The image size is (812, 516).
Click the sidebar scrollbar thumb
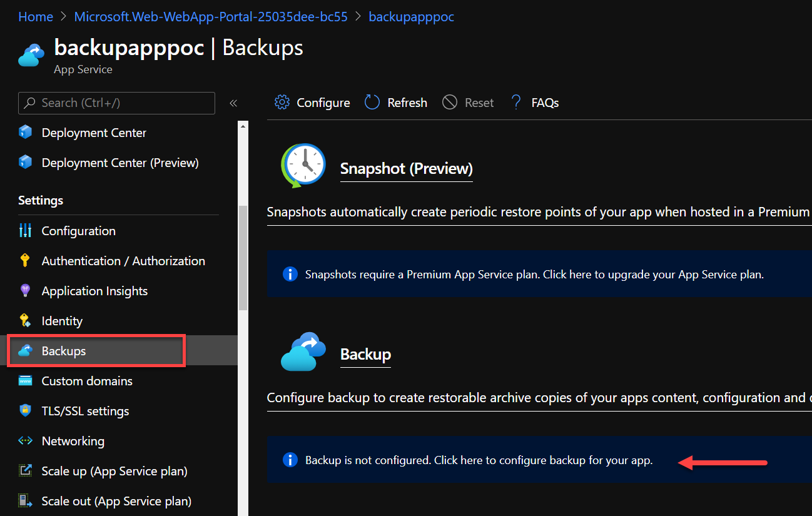[243, 256]
